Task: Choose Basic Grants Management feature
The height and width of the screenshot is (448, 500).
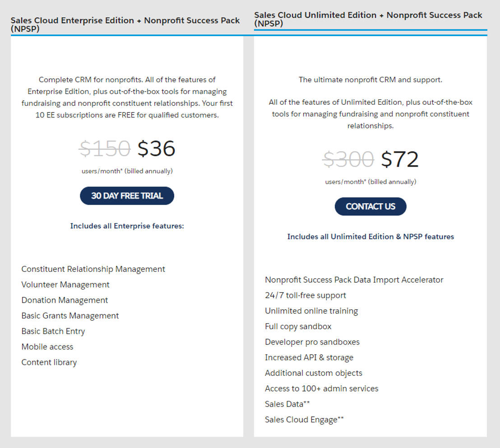Action: tap(70, 316)
